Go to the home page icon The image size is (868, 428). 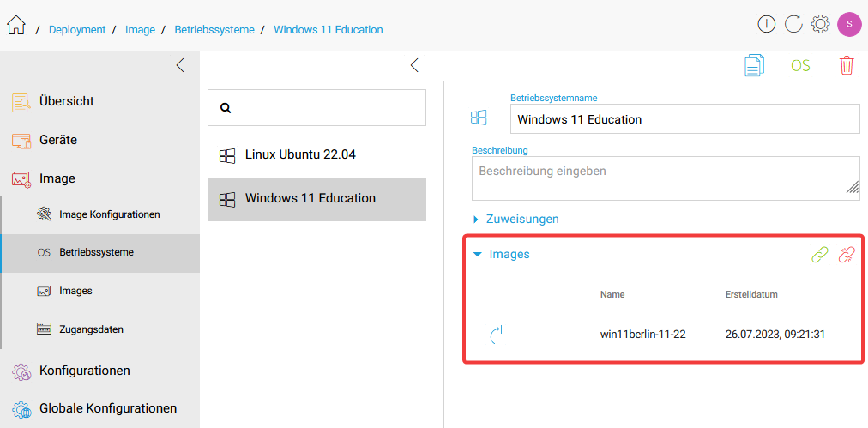click(16, 25)
